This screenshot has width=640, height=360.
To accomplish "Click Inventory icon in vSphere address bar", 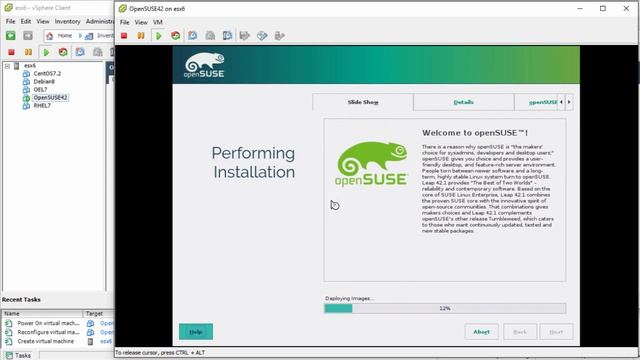I will click(89, 36).
